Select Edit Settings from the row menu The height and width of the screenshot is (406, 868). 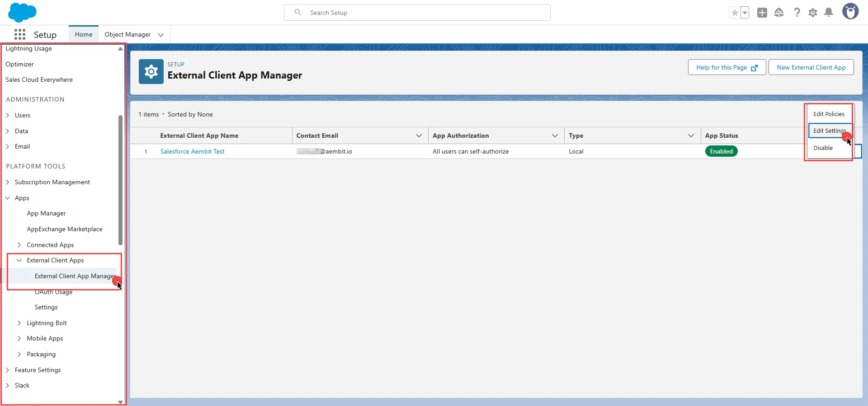(x=829, y=131)
